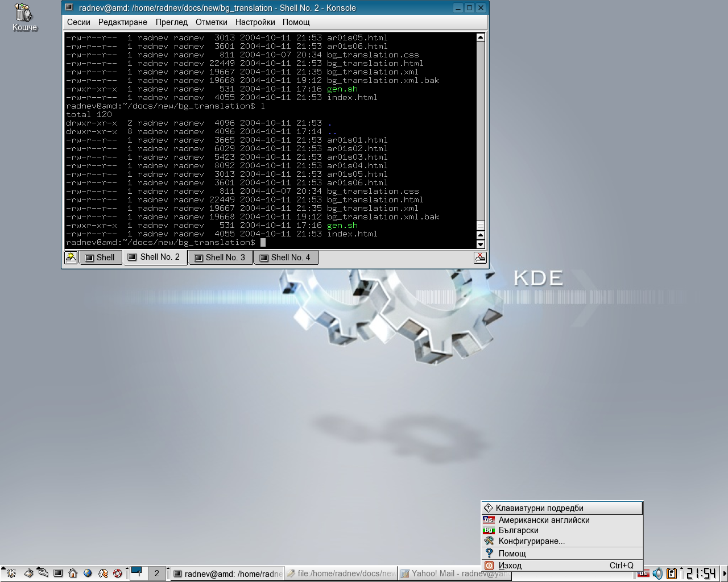This screenshot has width=728, height=582.
Task: Open the Klipper clipboard tray icon
Action: (672, 573)
